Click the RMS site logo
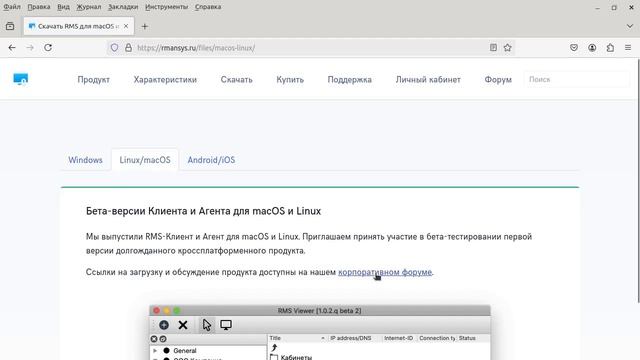The width and height of the screenshot is (640, 360). point(20,79)
